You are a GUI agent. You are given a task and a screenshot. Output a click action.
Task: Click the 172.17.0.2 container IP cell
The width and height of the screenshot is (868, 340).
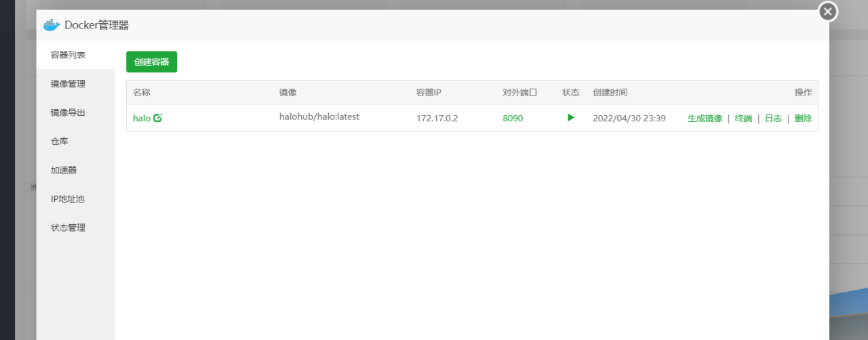(x=437, y=118)
